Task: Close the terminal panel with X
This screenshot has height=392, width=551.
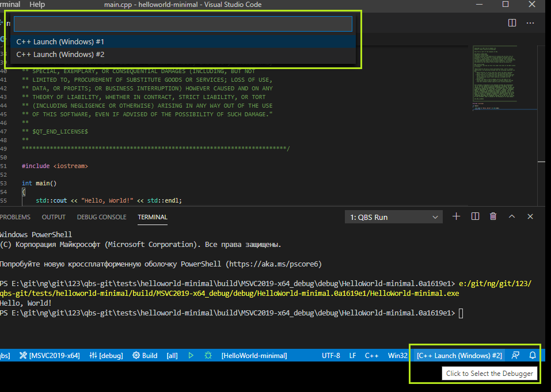Action: tap(530, 216)
